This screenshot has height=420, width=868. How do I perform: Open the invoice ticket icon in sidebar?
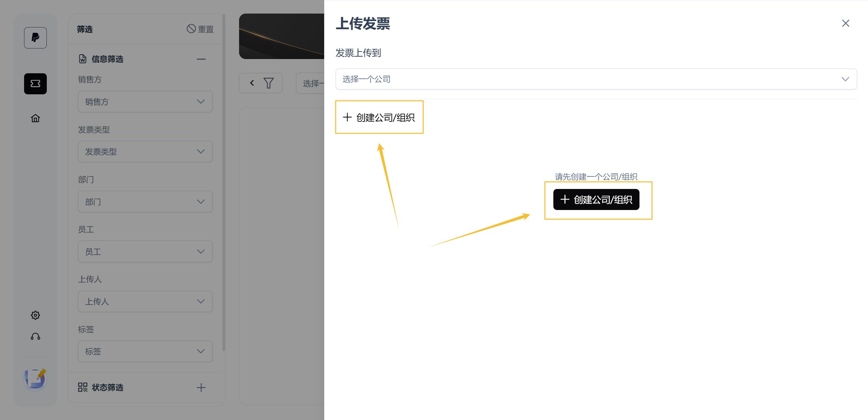tap(35, 83)
